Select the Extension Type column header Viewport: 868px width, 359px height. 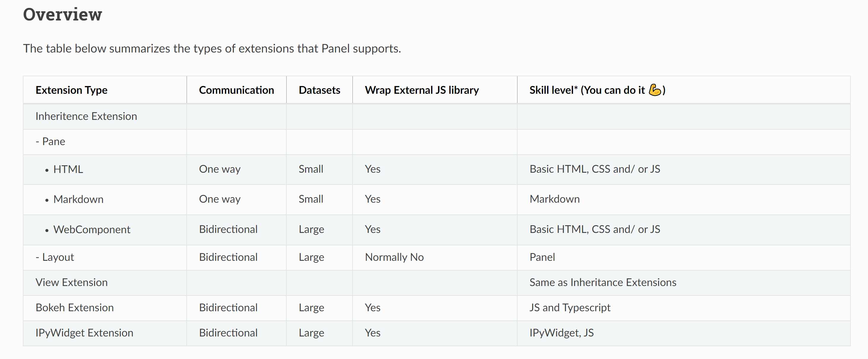72,90
